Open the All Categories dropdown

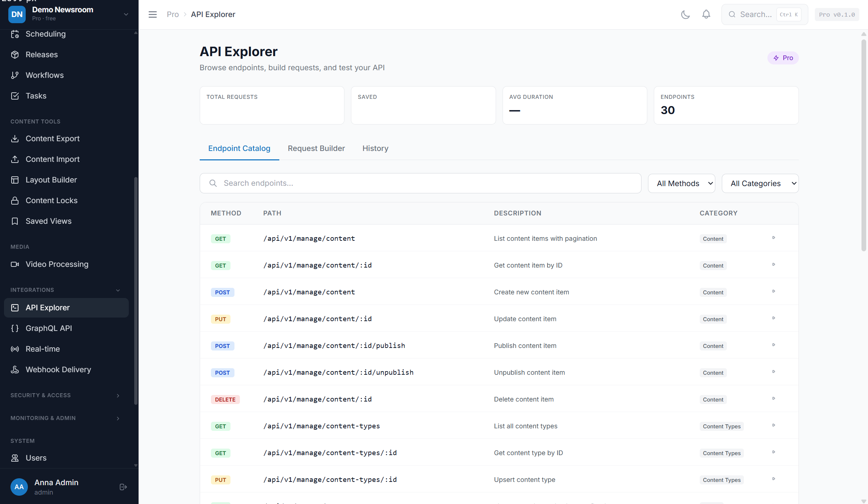[760, 184]
